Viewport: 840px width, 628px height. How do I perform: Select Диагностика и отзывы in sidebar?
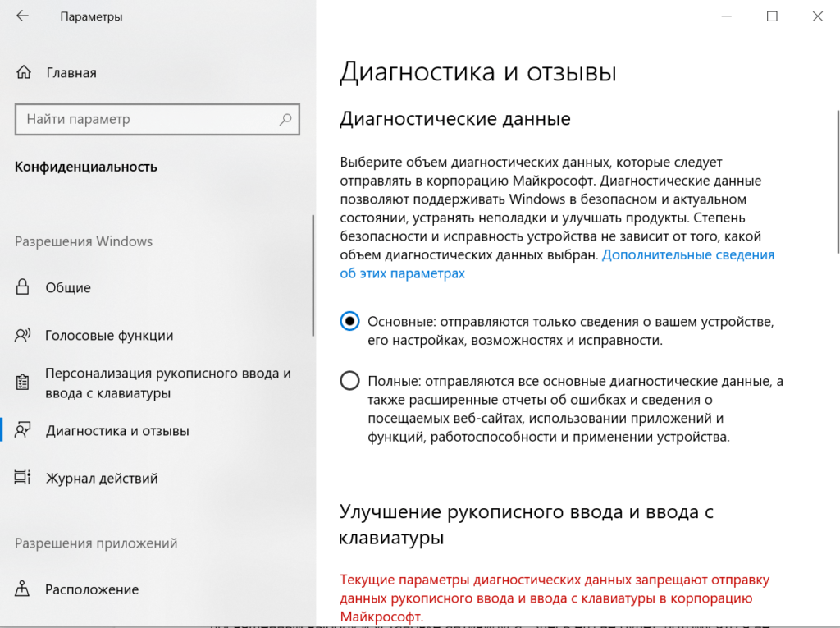pyautogui.click(x=117, y=431)
